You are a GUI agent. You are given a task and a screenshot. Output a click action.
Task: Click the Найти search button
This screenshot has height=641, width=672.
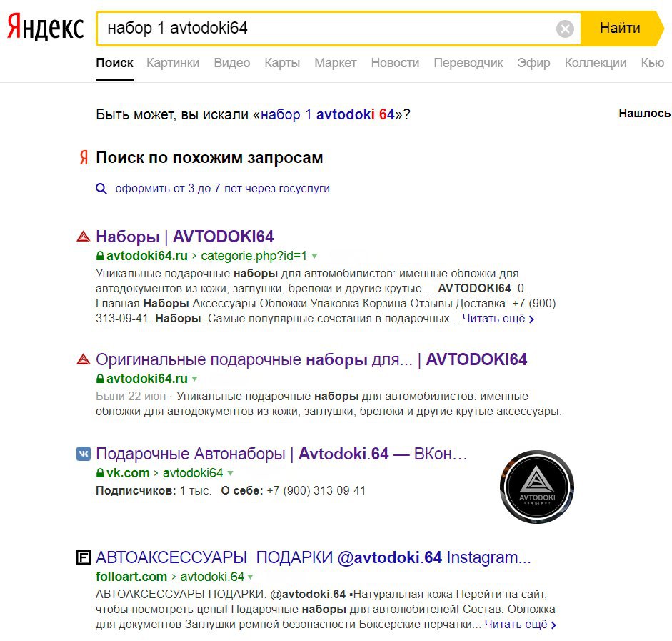click(620, 29)
